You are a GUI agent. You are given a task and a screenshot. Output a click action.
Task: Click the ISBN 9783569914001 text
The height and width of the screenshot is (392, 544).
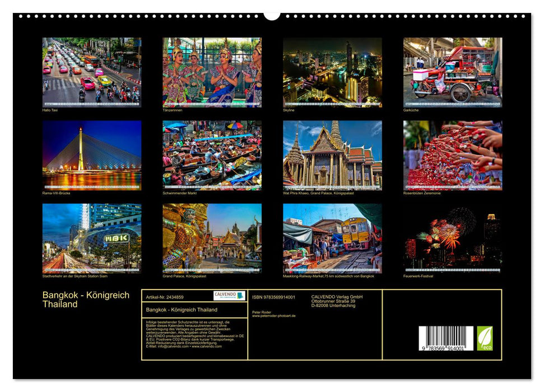pos(274,297)
